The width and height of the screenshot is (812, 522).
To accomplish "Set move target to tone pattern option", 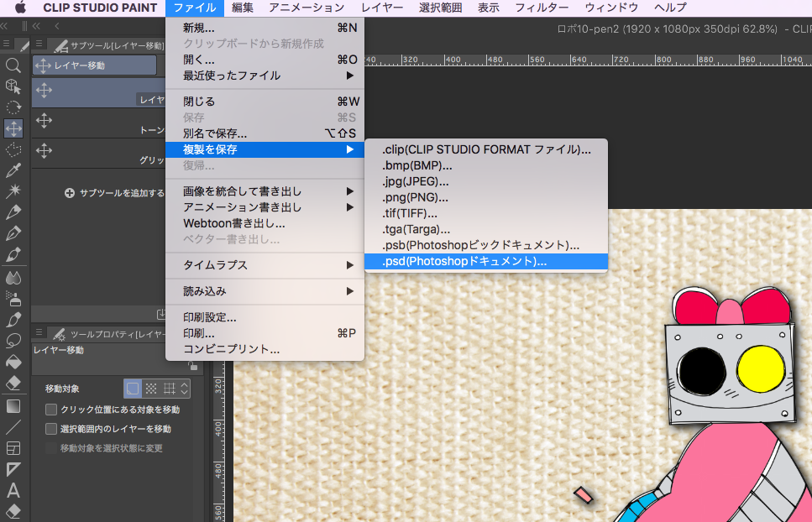I will pos(151,389).
